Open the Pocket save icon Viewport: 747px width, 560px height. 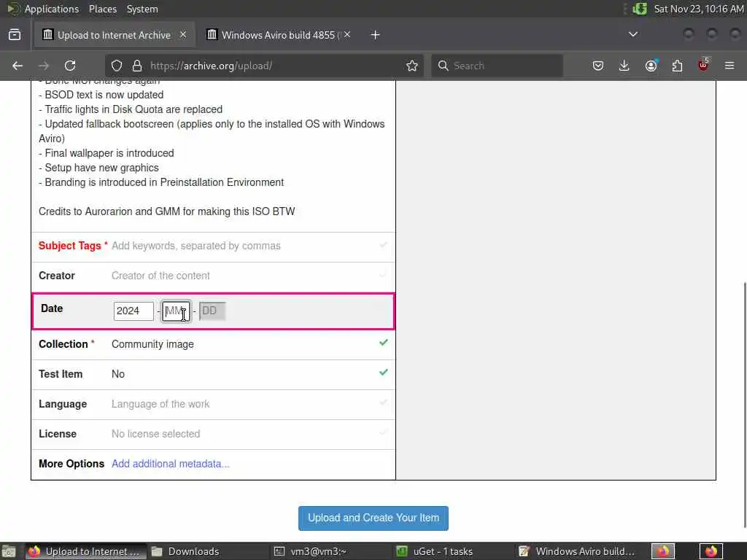click(x=598, y=66)
